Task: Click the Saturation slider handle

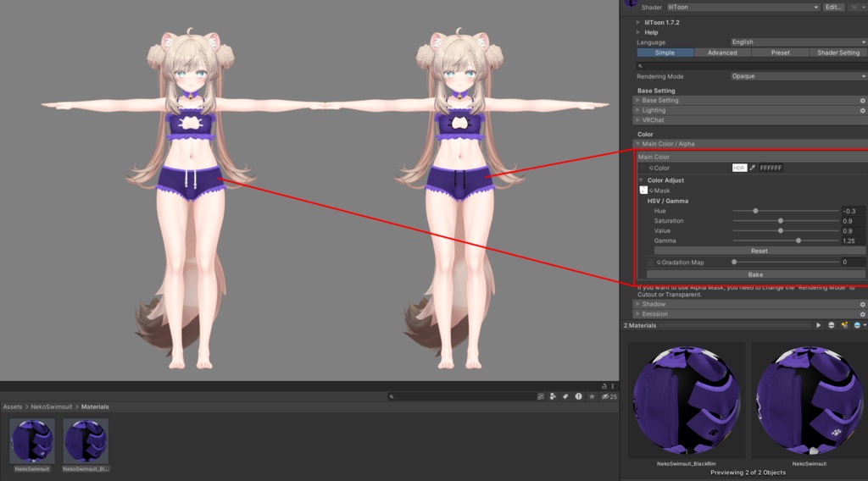Action: [x=781, y=221]
